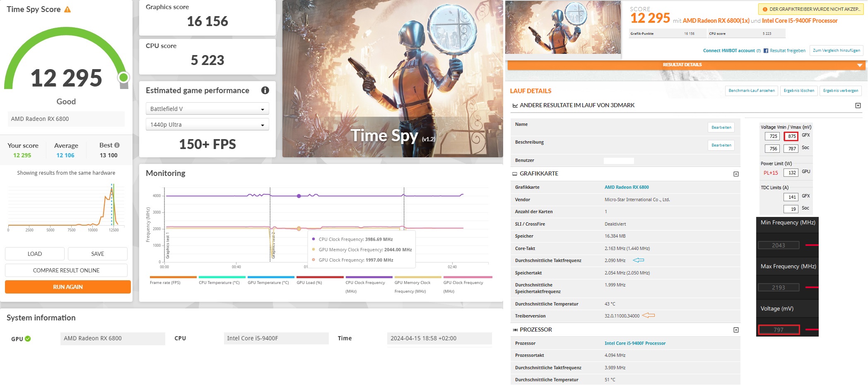The height and width of the screenshot is (385, 868).
Task: Click Bearbeiten in the Beschreibung row
Action: [721, 145]
